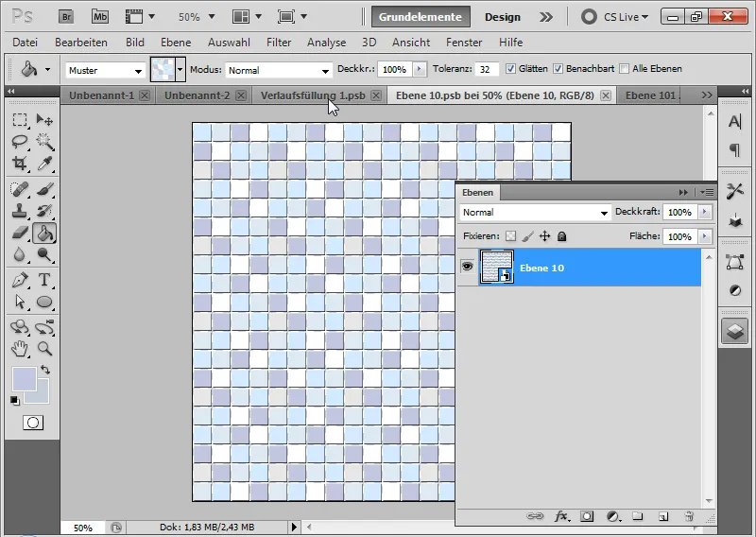Image resolution: width=756 pixels, height=537 pixels.
Task: Click the Add layer style fx icon
Action: 561,517
